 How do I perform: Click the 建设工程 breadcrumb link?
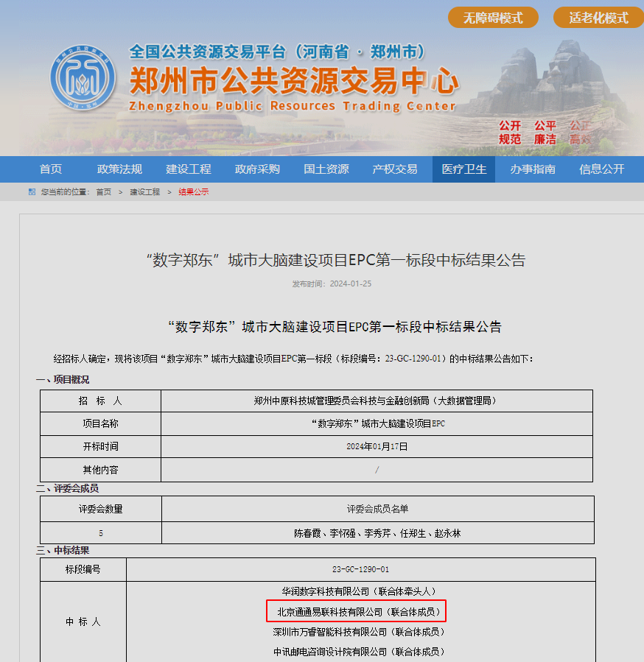pyautogui.click(x=144, y=192)
